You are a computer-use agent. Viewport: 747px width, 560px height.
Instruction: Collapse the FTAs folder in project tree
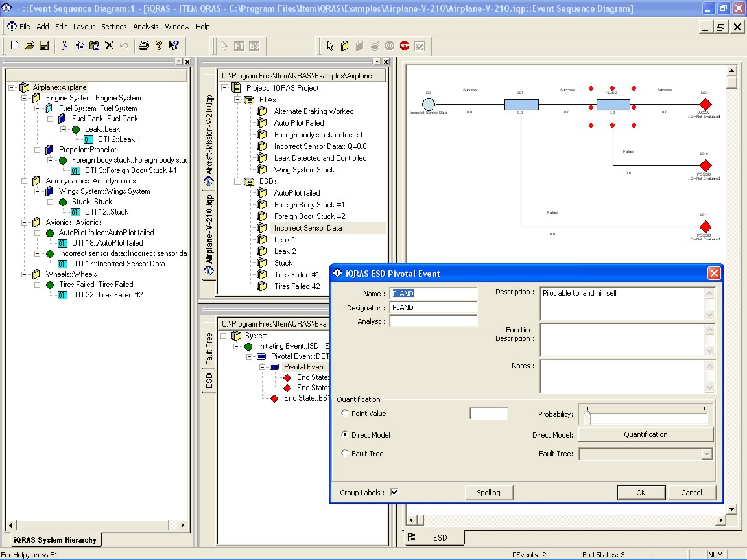click(238, 100)
